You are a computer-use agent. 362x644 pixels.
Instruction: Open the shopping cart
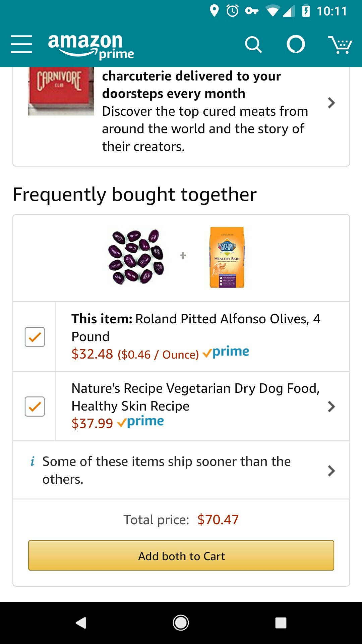point(340,45)
